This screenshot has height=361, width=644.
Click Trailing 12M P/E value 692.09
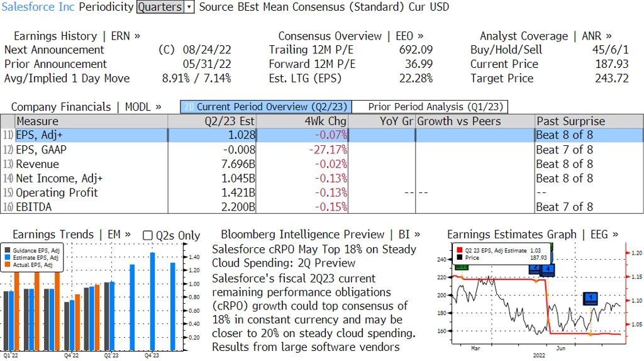click(416, 50)
